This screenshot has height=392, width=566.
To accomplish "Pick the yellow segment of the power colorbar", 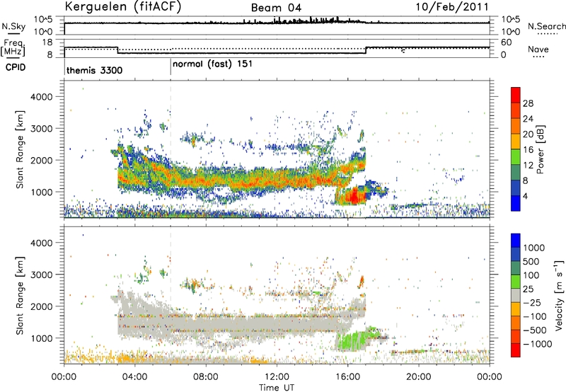I will coord(516,141).
